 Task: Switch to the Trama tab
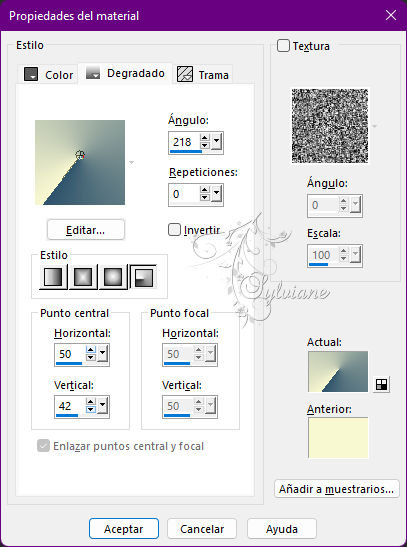[203, 74]
